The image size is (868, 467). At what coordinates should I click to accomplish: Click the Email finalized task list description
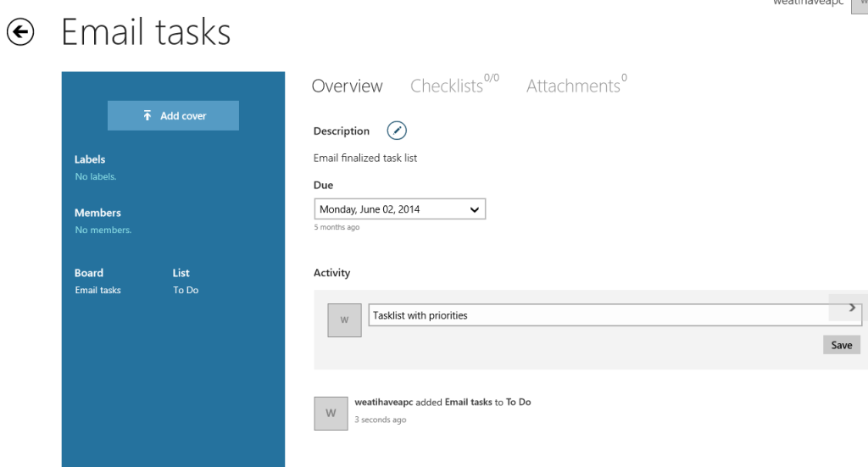pos(365,158)
